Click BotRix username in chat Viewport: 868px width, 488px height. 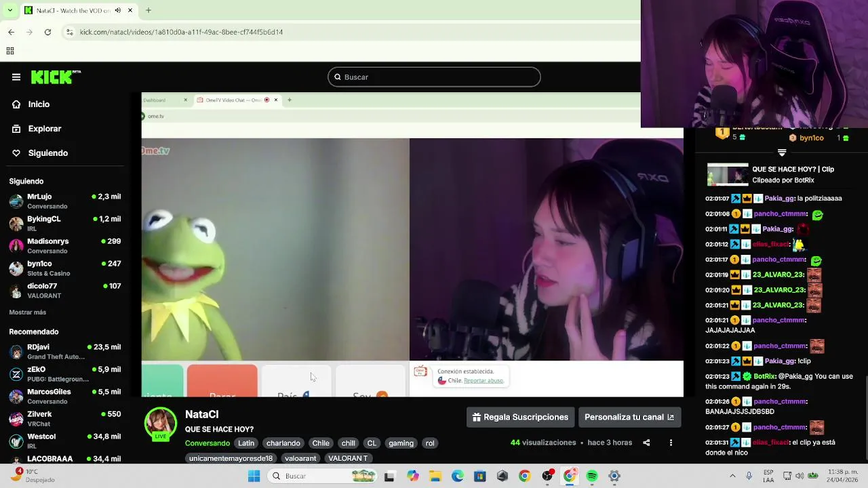764,377
